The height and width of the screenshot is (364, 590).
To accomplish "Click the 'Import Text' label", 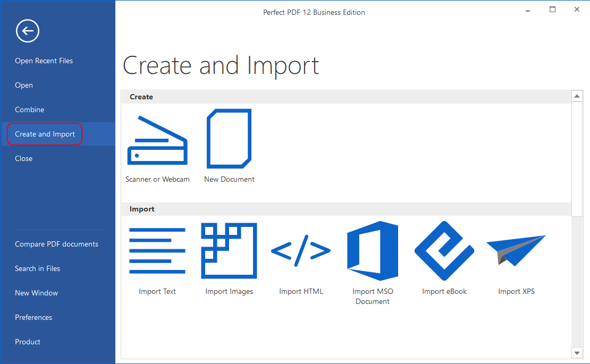I will click(x=157, y=291).
